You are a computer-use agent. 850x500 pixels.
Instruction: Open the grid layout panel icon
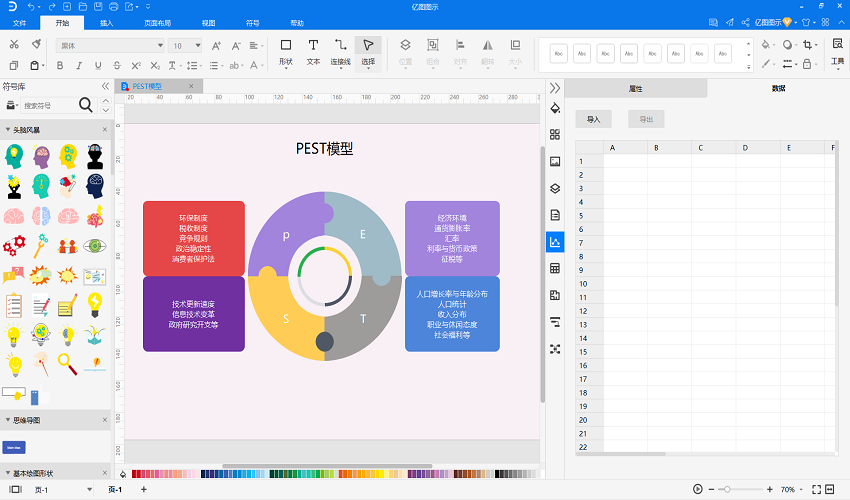point(555,134)
